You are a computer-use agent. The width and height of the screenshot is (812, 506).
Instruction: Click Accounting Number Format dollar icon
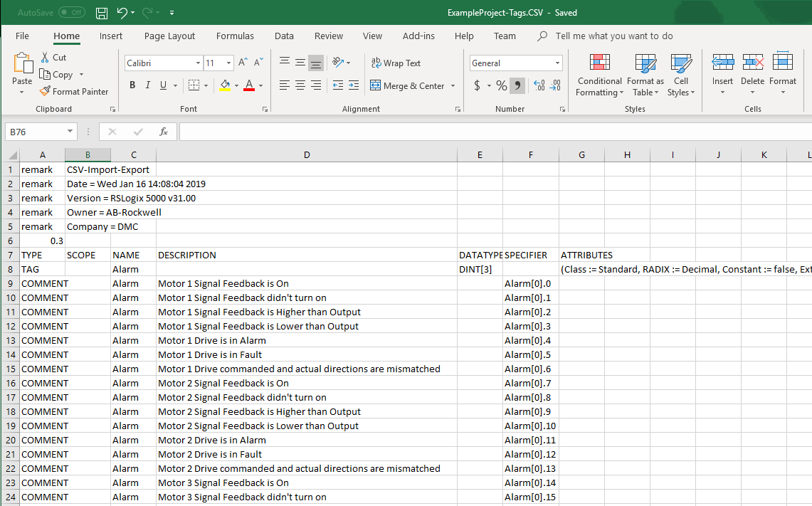(477, 85)
